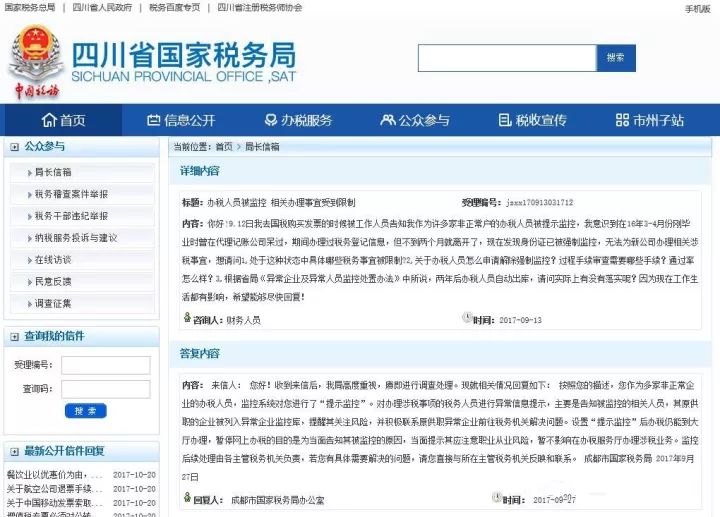Click the 搜索 button under 查询码
720x517 pixels.
click(x=85, y=411)
